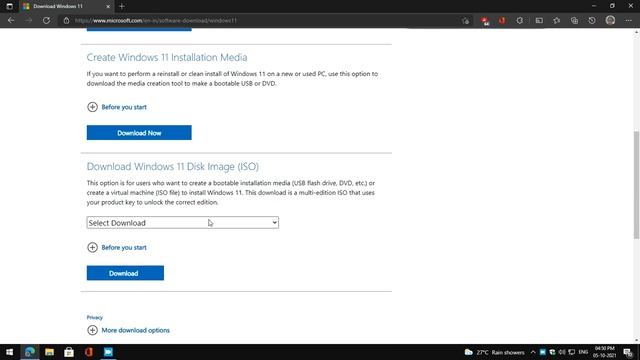Open browsing History
The height and width of the screenshot is (360, 640).
pos(592,20)
